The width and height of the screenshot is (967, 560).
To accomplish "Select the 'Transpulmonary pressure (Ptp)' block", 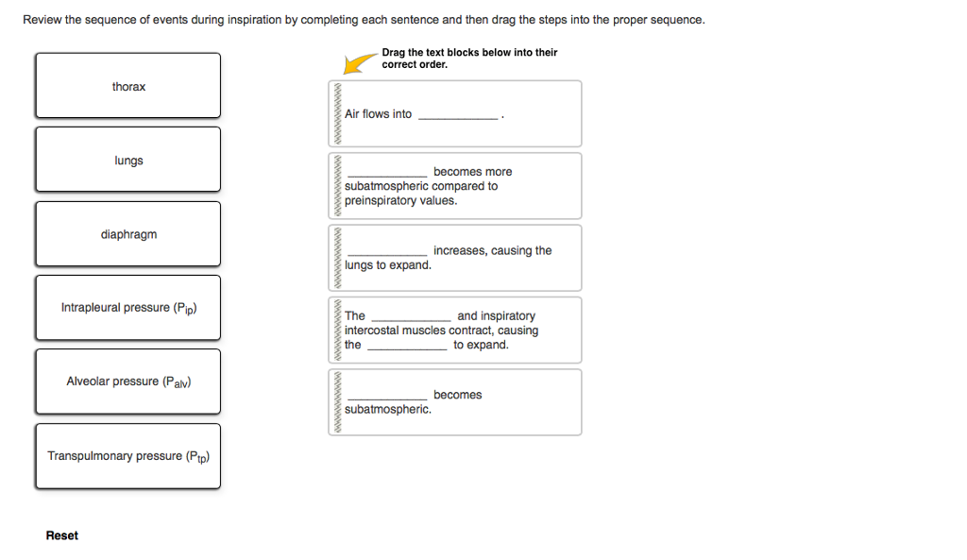I will tap(127, 455).
